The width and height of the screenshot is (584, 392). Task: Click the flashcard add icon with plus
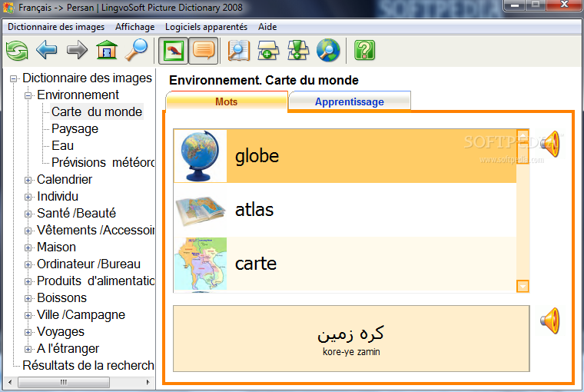[x=268, y=50]
